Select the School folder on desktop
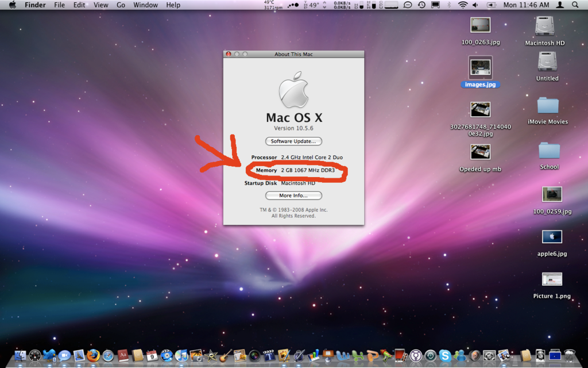 coord(549,155)
